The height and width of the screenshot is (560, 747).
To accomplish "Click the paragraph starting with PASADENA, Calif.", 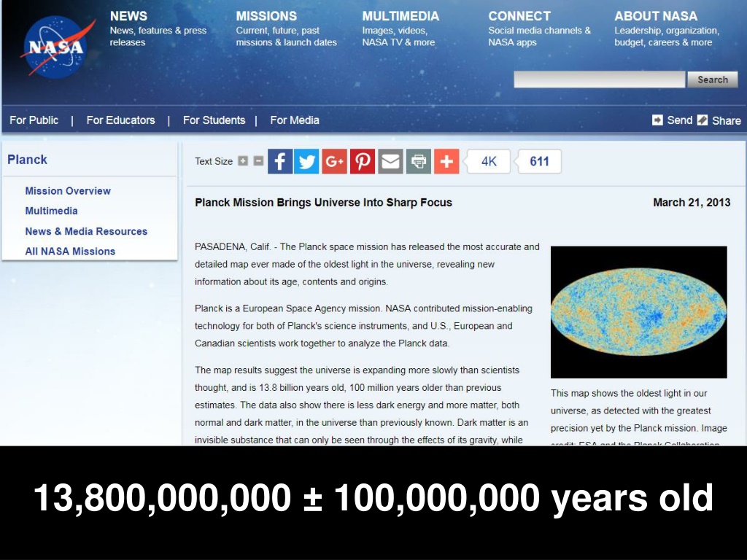I will 368,264.
